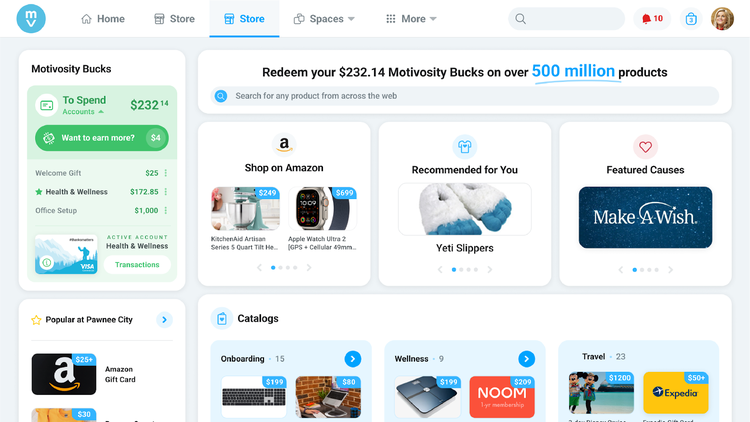Screen dimensions: 750x422
Task: Open the shopping cart icon
Action: point(691,19)
